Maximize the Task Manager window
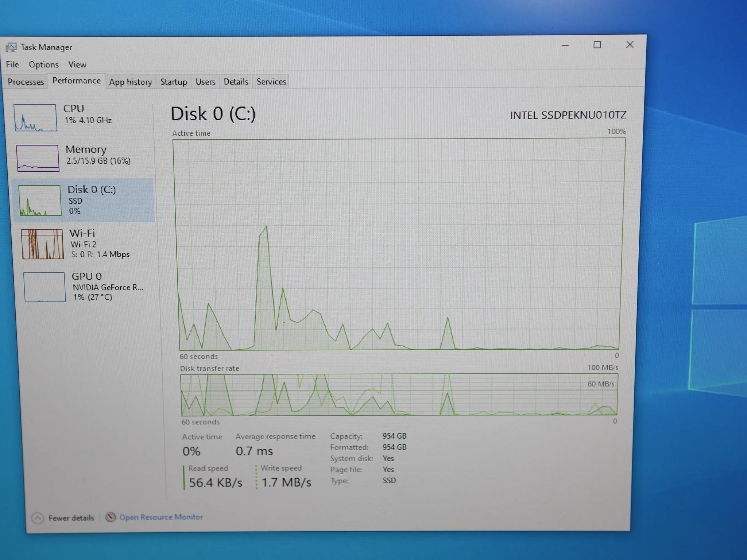The image size is (747, 560). (597, 45)
